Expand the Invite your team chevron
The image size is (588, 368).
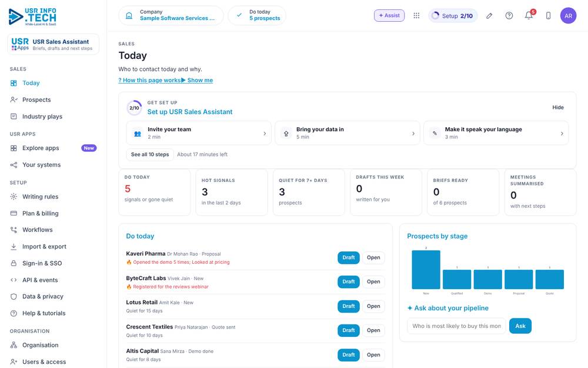265,133
